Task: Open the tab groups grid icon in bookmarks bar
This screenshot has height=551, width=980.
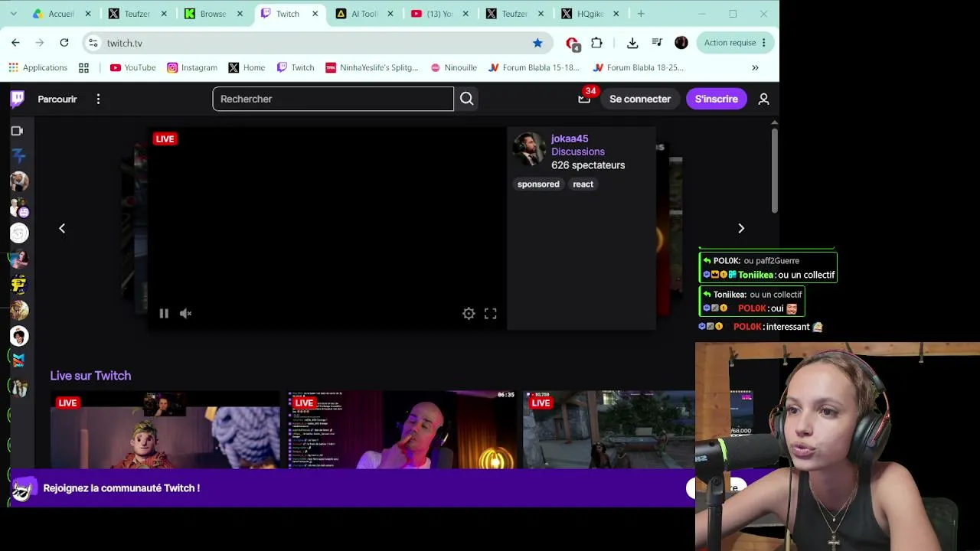Action: click(x=83, y=67)
